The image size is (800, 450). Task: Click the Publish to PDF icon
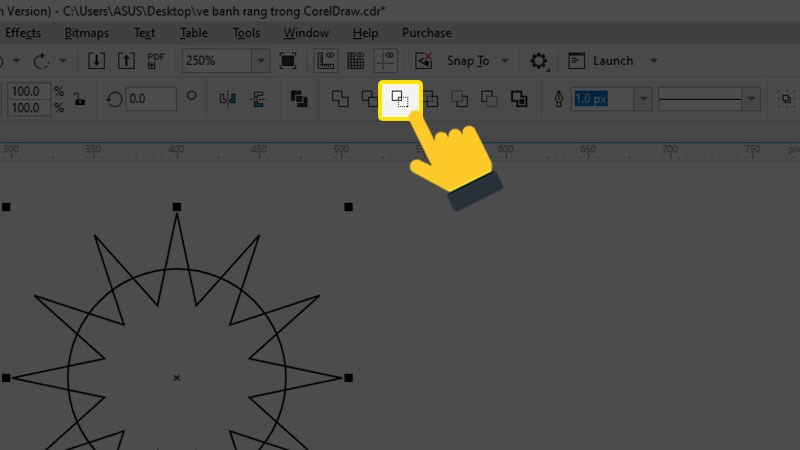click(156, 61)
